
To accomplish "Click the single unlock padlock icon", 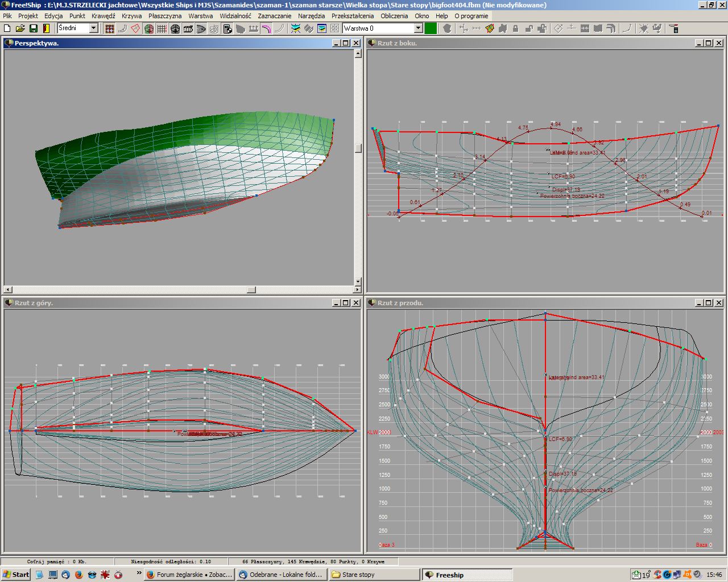I will [x=529, y=28].
